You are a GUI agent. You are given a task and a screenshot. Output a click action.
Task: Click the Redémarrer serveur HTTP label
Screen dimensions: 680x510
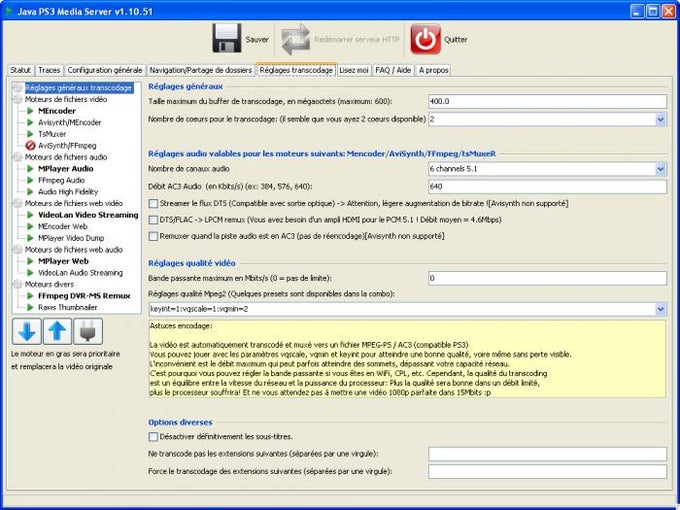pos(356,39)
